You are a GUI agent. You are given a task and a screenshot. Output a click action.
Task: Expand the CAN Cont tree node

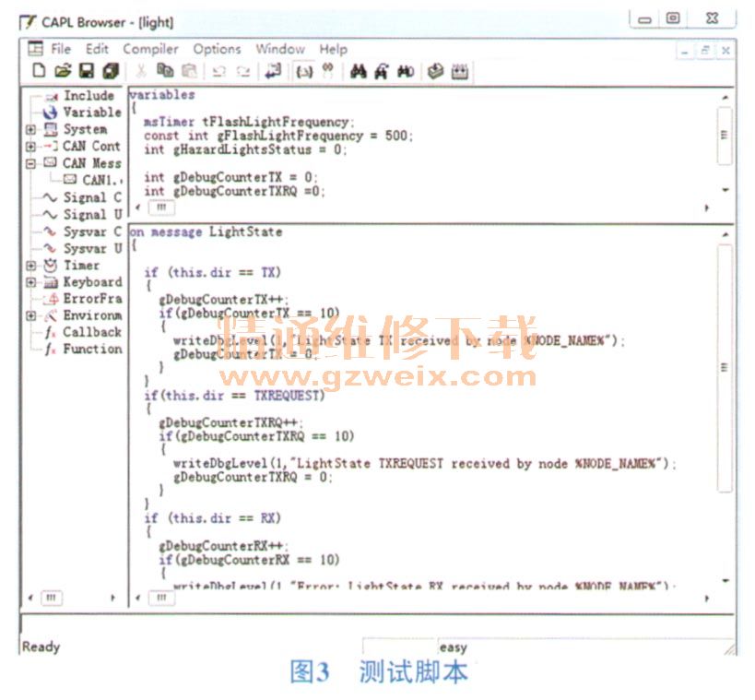[30, 147]
